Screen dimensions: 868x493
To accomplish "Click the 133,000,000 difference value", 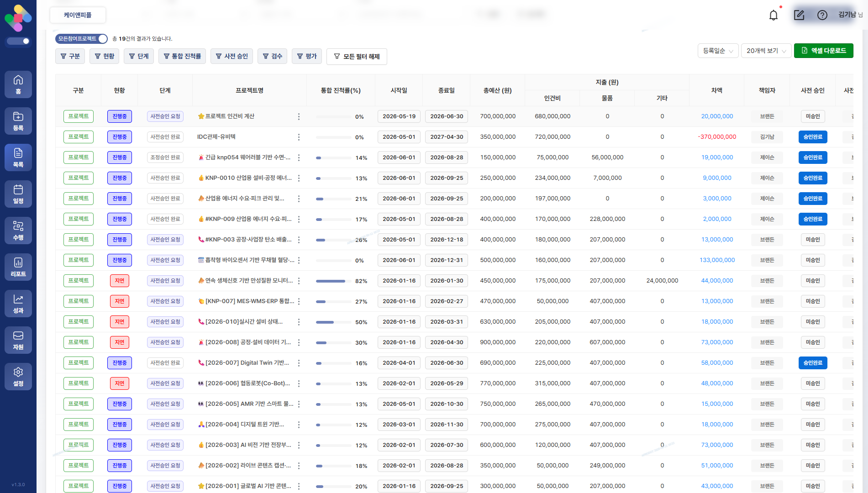I will point(717,260).
